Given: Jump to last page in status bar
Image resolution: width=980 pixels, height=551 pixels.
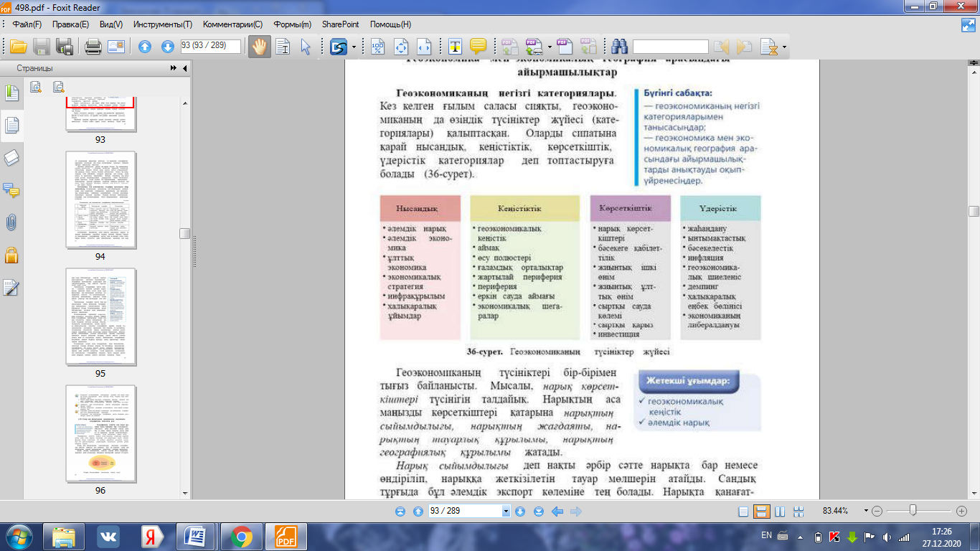Looking at the screenshot, I should coord(539,512).
